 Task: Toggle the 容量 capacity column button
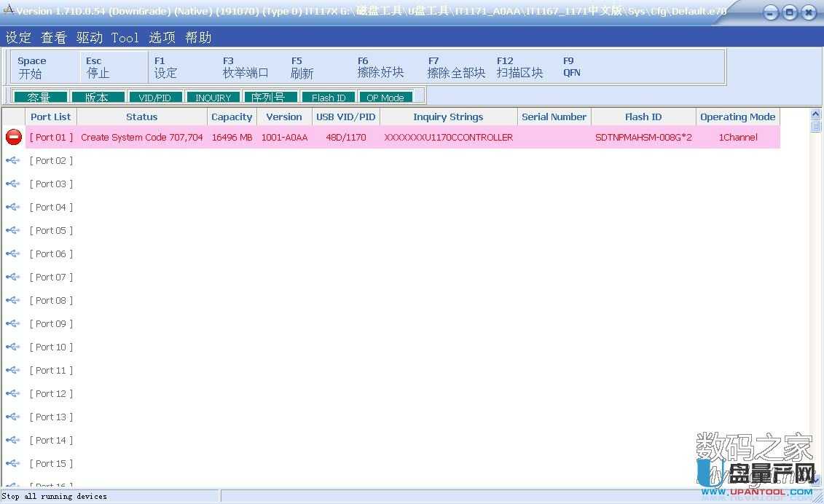39,97
